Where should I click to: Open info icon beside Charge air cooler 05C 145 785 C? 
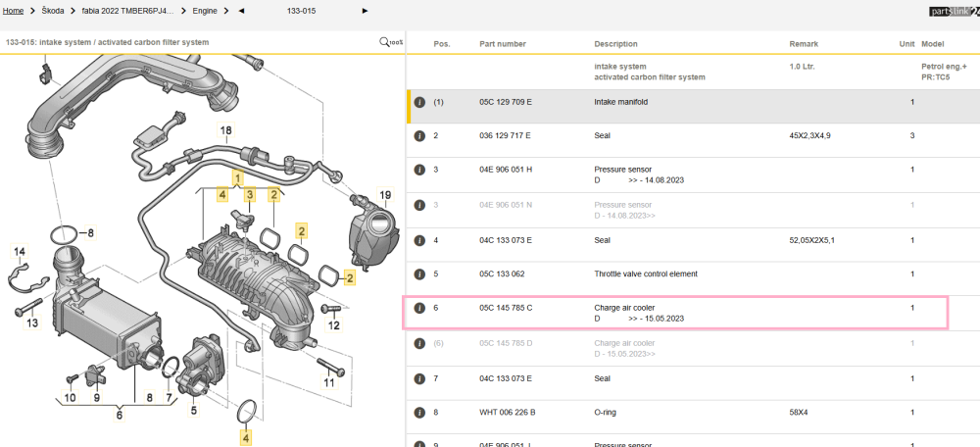[x=419, y=308]
